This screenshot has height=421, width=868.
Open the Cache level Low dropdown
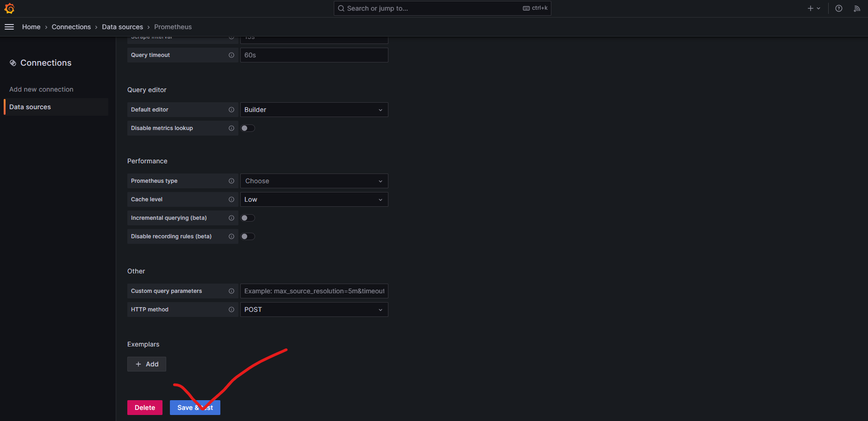tap(314, 199)
